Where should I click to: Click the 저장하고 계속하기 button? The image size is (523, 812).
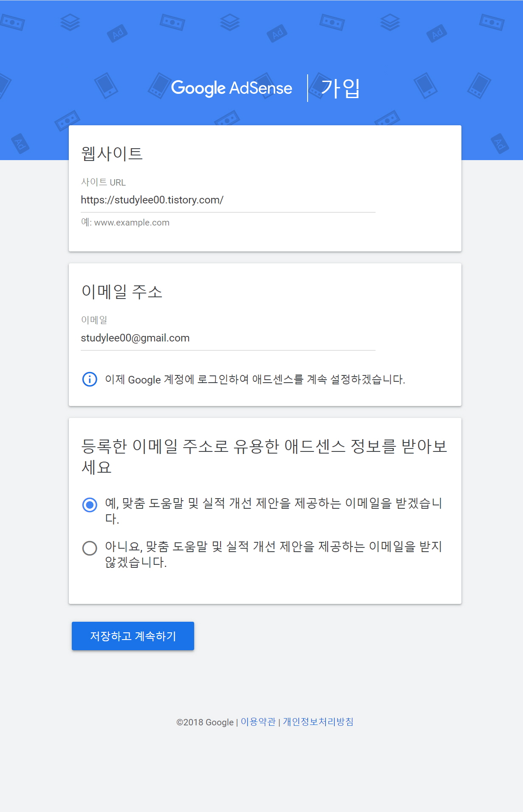click(x=133, y=636)
